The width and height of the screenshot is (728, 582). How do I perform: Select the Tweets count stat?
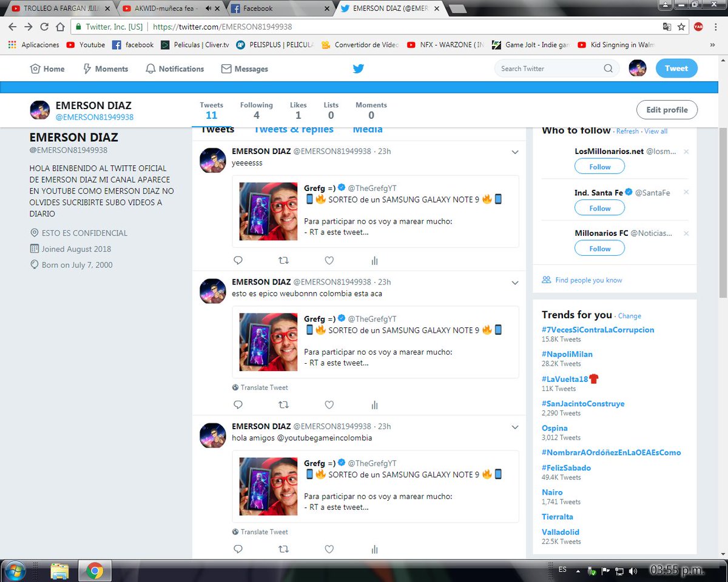click(x=212, y=110)
